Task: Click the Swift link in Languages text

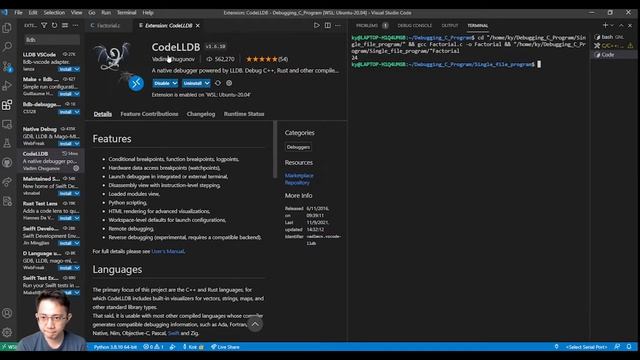Action: (173, 333)
